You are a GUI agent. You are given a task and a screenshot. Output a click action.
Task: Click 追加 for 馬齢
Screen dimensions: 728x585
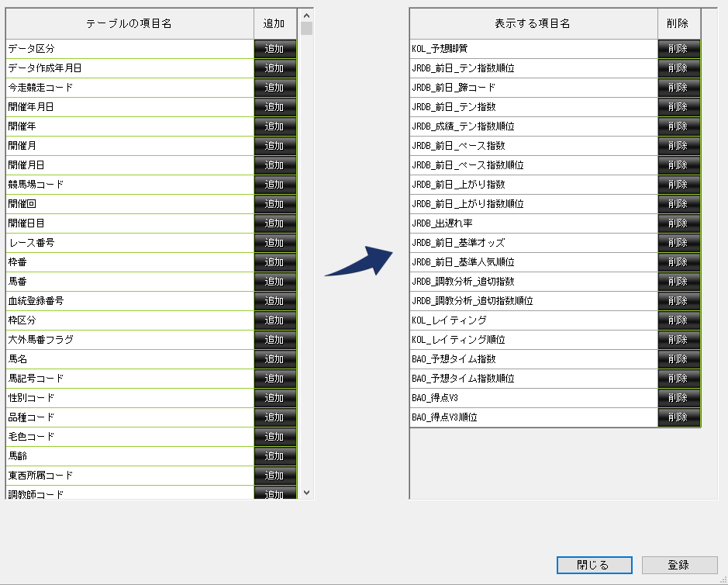[x=275, y=456]
